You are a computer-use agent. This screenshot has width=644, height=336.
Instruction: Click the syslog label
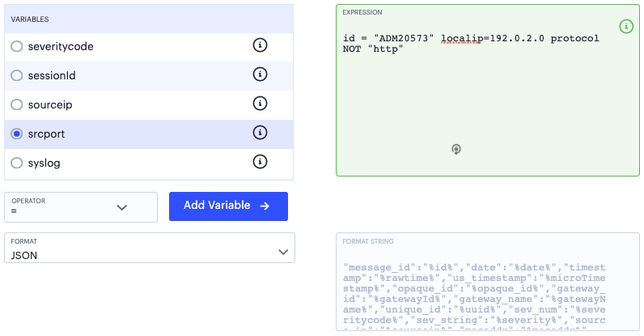pos(44,164)
